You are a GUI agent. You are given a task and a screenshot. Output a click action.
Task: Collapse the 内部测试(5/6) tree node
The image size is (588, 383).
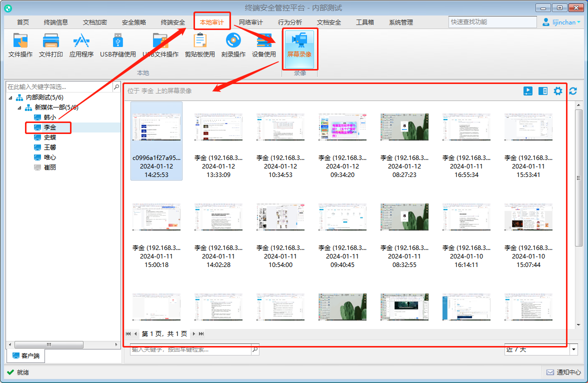[x=10, y=97]
